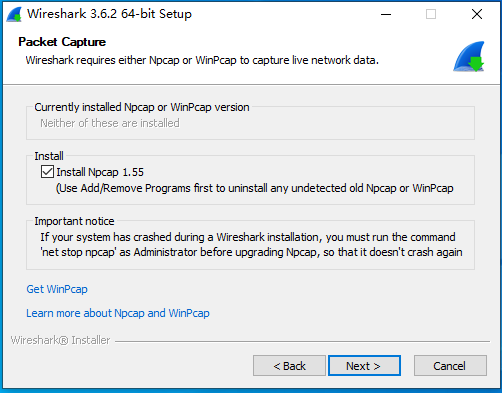502x393 pixels.
Task: Toggle the Install Npcap 1.55 checkbox
Action: click(47, 172)
